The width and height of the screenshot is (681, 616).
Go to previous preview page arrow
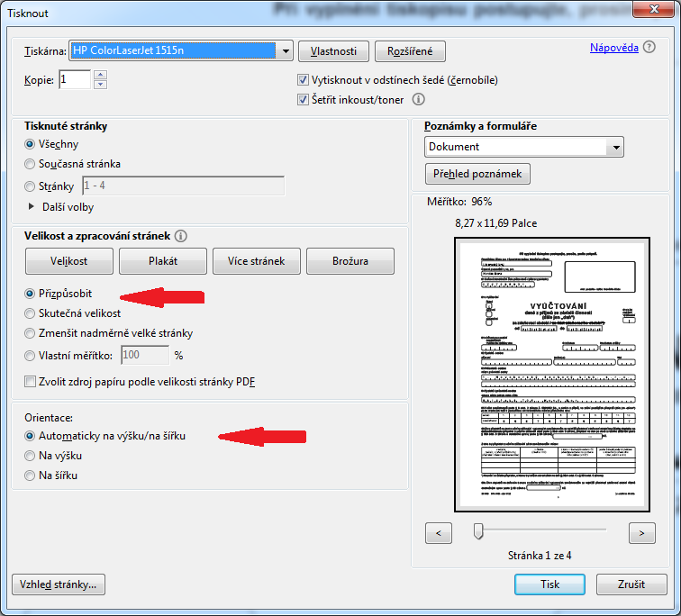[438, 533]
